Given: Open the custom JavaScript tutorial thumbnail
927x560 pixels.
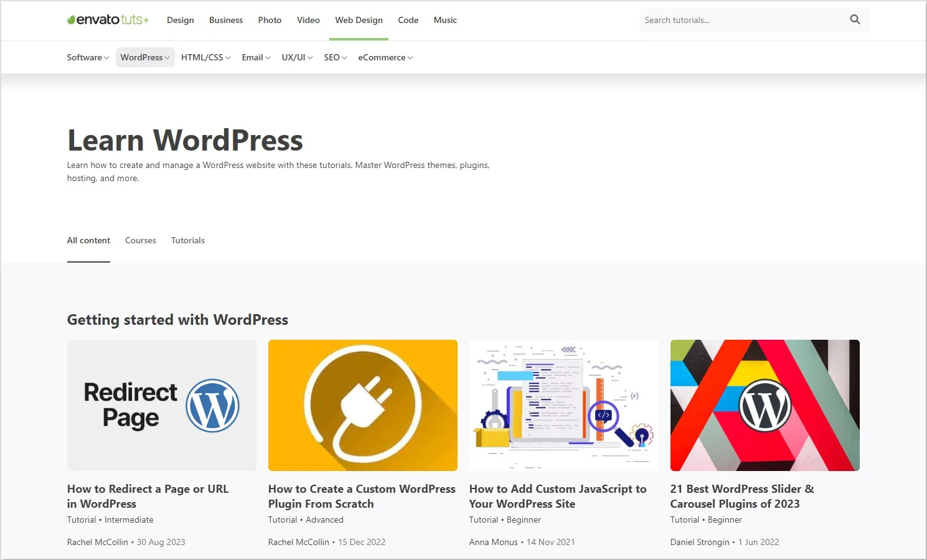Looking at the screenshot, I should coord(564,405).
